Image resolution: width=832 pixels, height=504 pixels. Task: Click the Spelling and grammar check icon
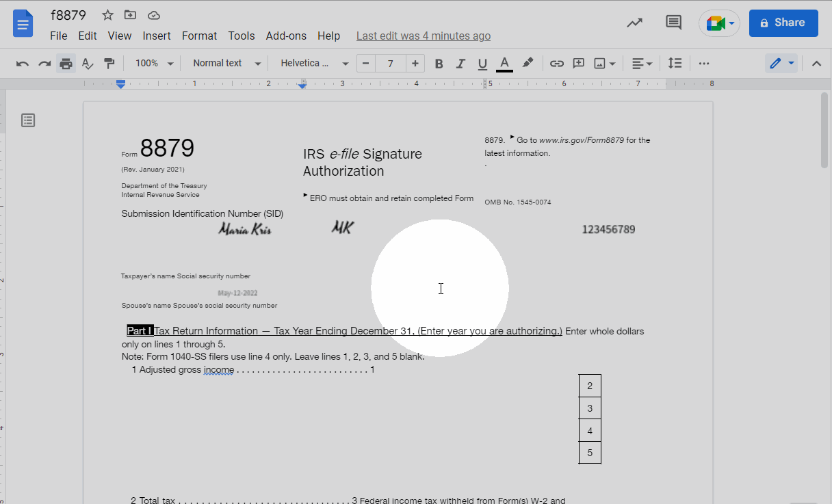[x=87, y=64]
